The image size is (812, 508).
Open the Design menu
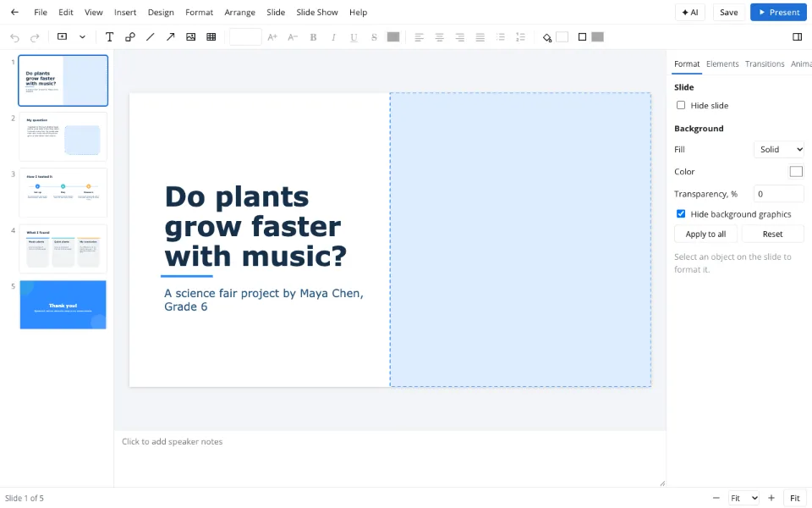point(161,12)
